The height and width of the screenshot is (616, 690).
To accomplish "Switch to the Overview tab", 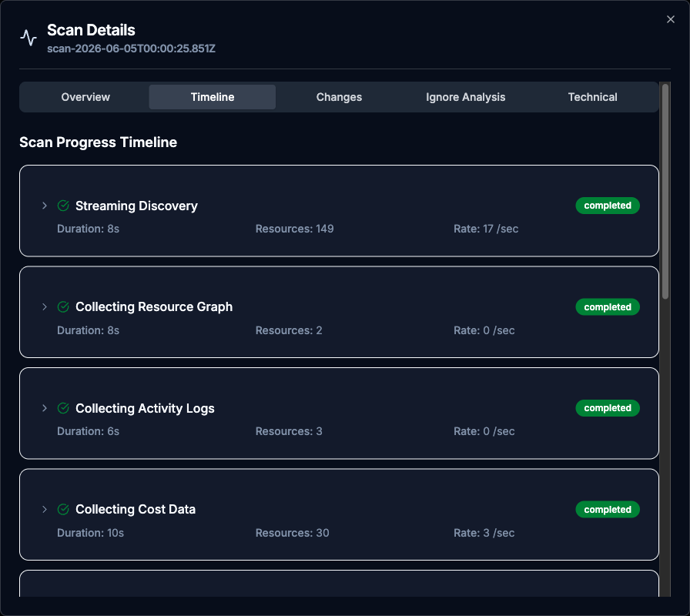I will click(x=85, y=97).
